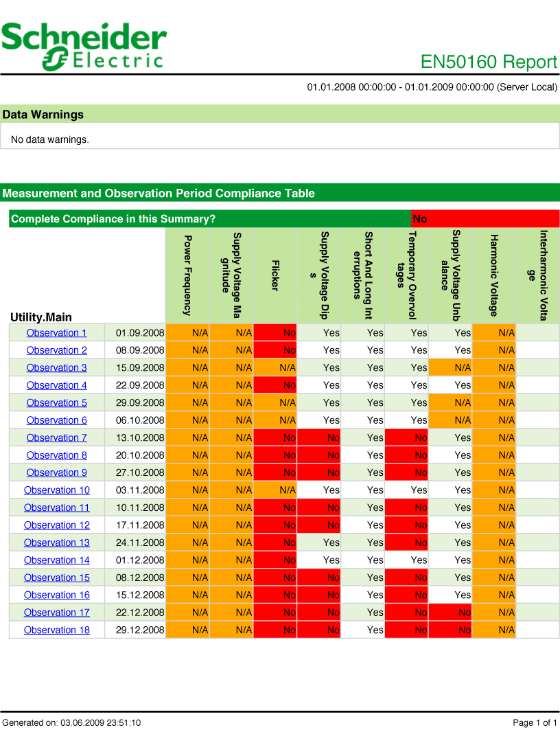
Task: Click the Measurement and Observation Period Compliance Table header
Action: click(x=280, y=193)
